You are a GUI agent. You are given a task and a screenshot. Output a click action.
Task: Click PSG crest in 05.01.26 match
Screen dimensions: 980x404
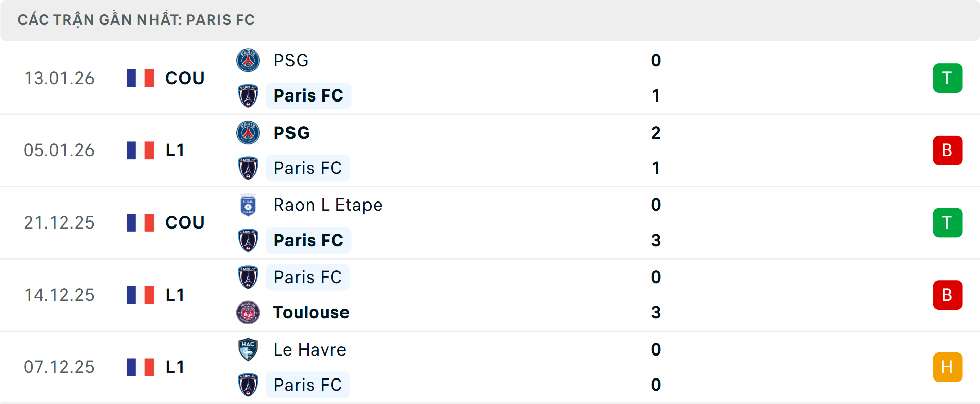click(x=248, y=133)
